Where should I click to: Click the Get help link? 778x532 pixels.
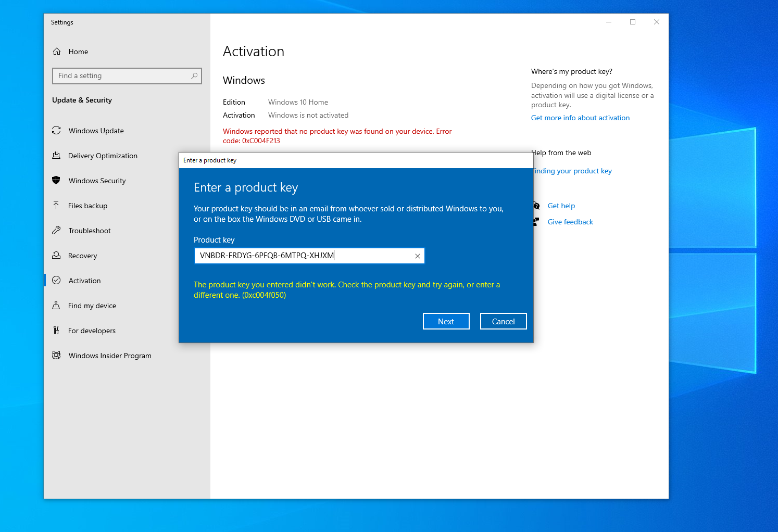(x=561, y=206)
